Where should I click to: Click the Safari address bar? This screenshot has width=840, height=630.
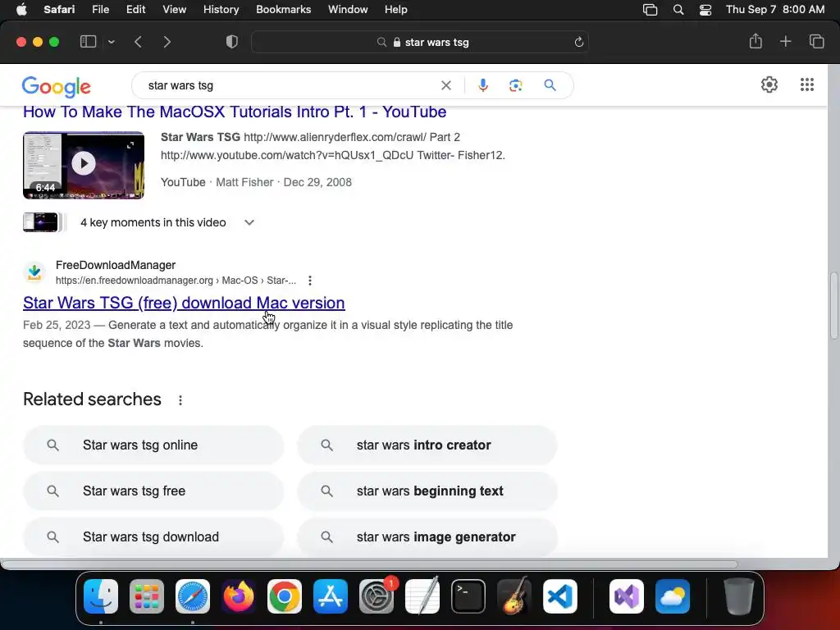420,42
